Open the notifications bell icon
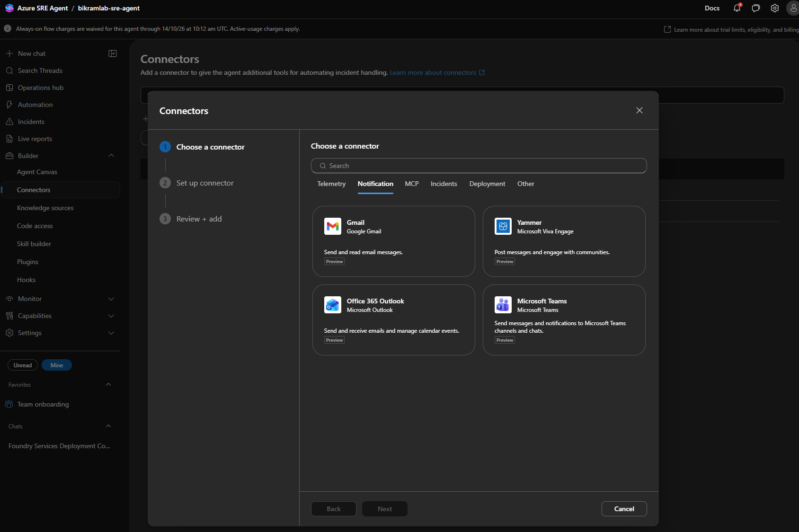This screenshot has height=532, width=799. click(737, 8)
